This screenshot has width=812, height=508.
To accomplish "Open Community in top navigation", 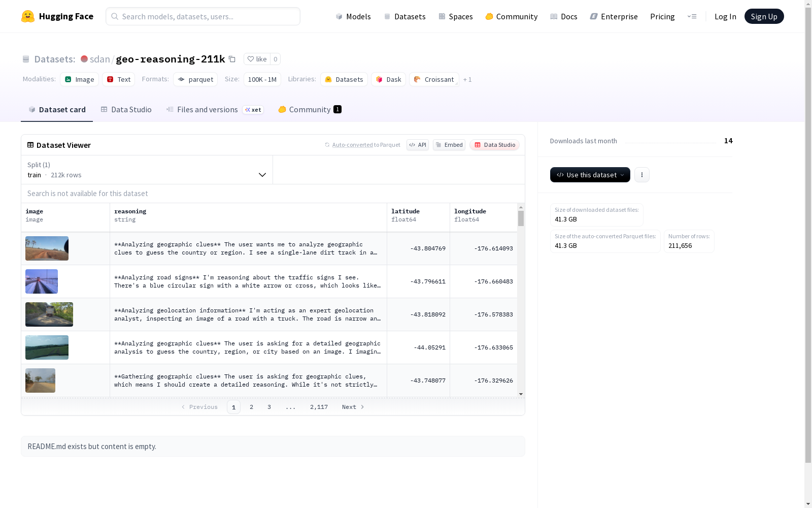I will click(x=512, y=16).
